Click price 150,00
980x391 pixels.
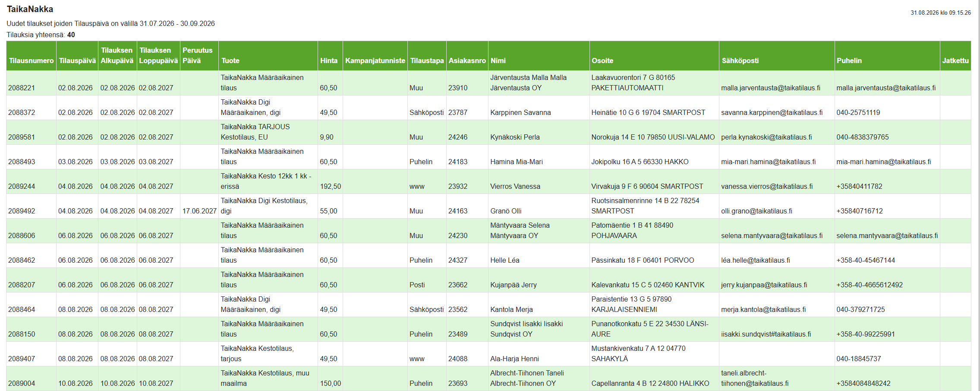pyautogui.click(x=331, y=383)
